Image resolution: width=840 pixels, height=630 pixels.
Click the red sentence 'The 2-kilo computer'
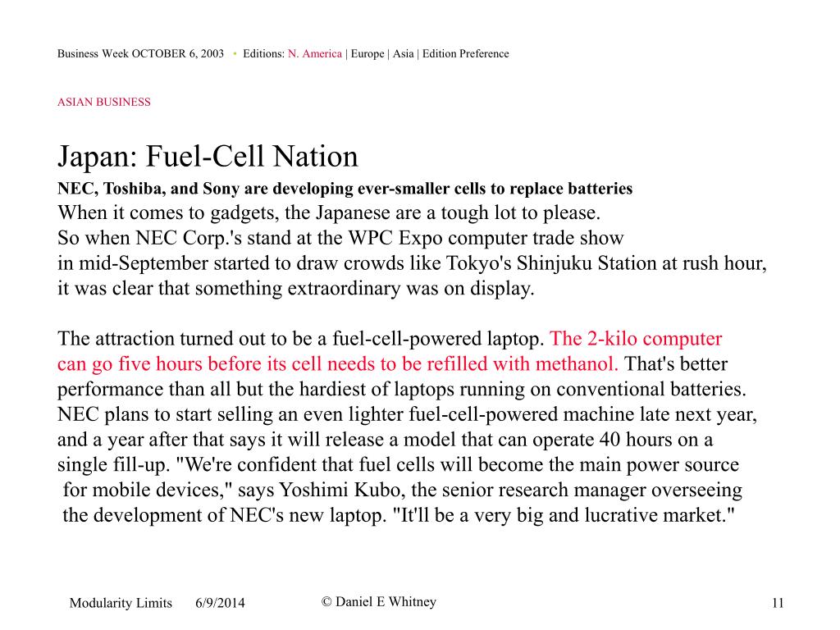(636, 339)
